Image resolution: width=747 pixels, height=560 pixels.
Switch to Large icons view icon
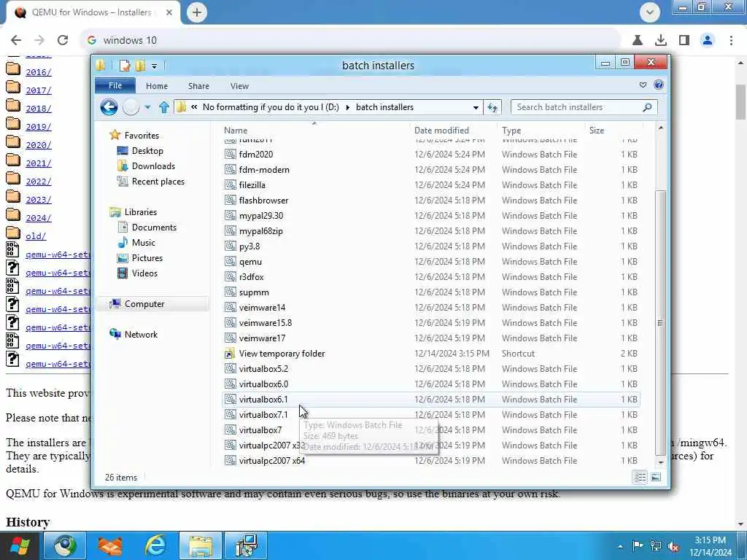pos(656,477)
